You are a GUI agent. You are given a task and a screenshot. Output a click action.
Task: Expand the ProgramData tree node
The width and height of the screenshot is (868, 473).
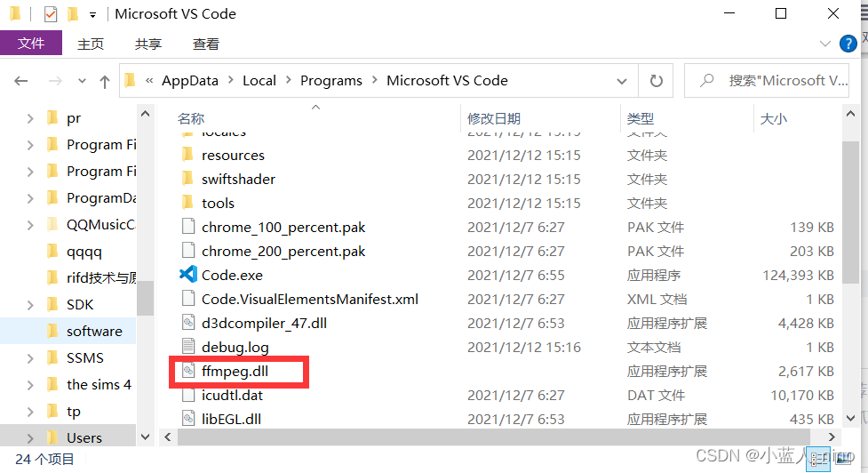tap(30, 197)
